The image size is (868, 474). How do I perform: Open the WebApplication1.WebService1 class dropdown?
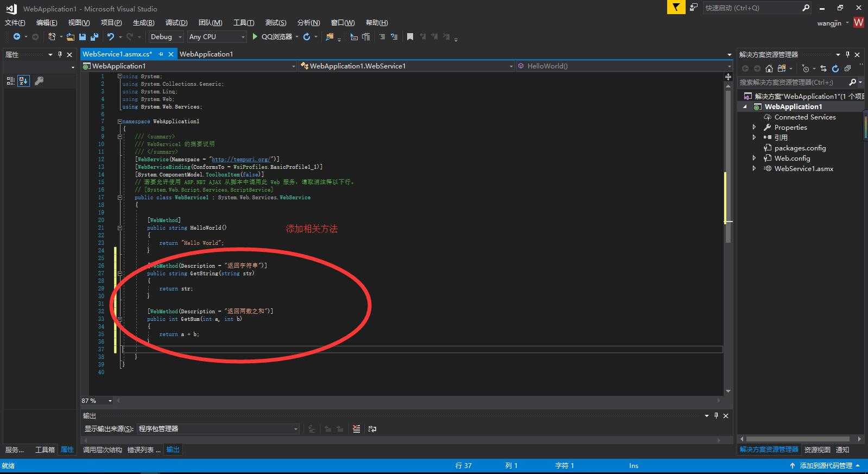(x=407, y=66)
